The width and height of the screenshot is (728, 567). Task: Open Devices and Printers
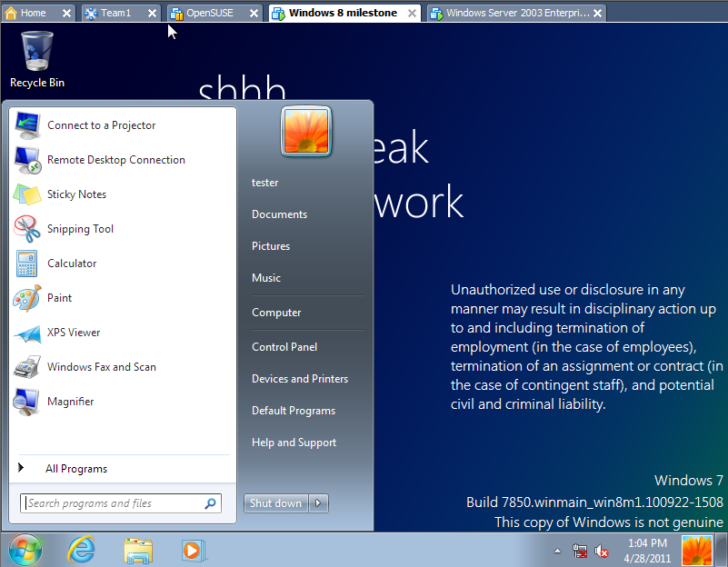coord(300,379)
